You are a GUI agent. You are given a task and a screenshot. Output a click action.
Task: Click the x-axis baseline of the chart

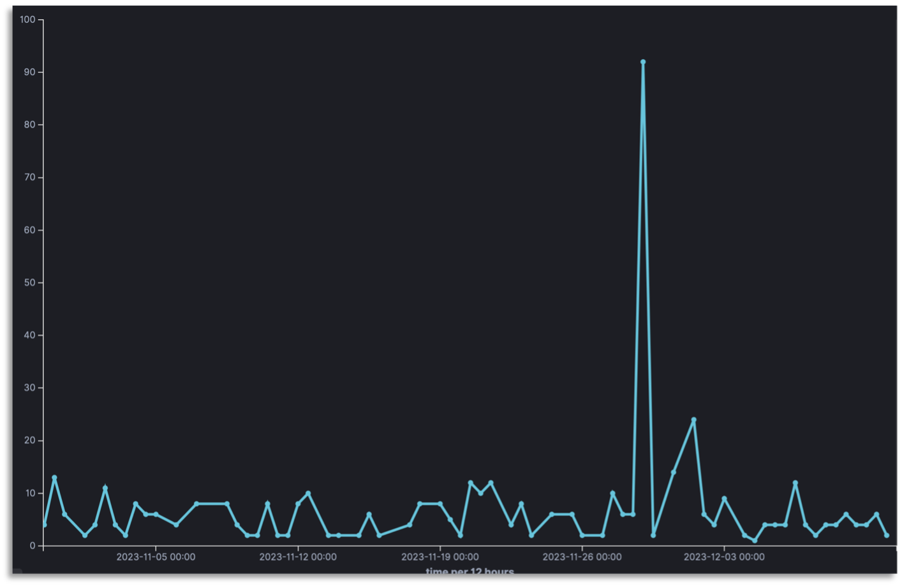click(447, 545)
